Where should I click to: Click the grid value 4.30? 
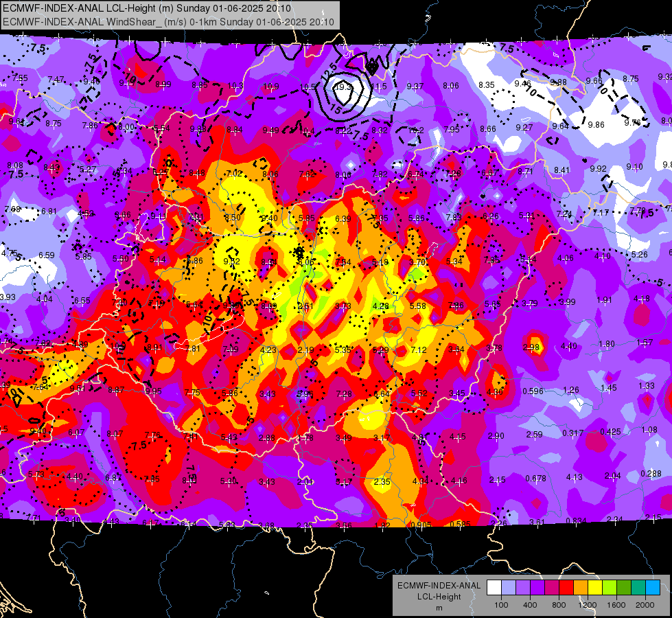(495, 391)
